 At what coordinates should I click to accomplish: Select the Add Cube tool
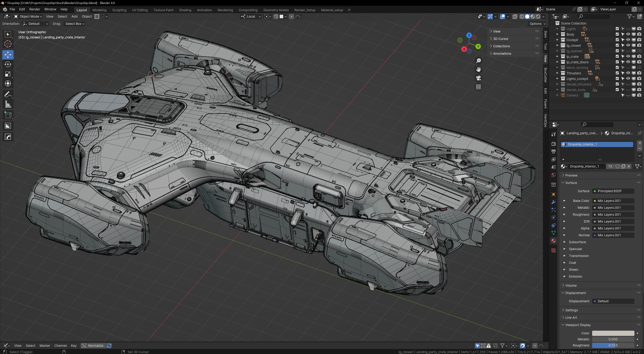[x=8, y=115]
